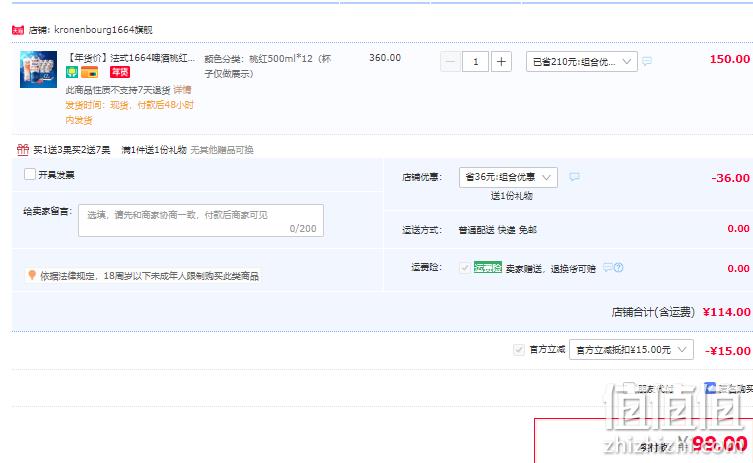Click the help question icon after 退换货可赔
Image resolution: width=753 pixels, height=463 pixels.
click(619, 268)
